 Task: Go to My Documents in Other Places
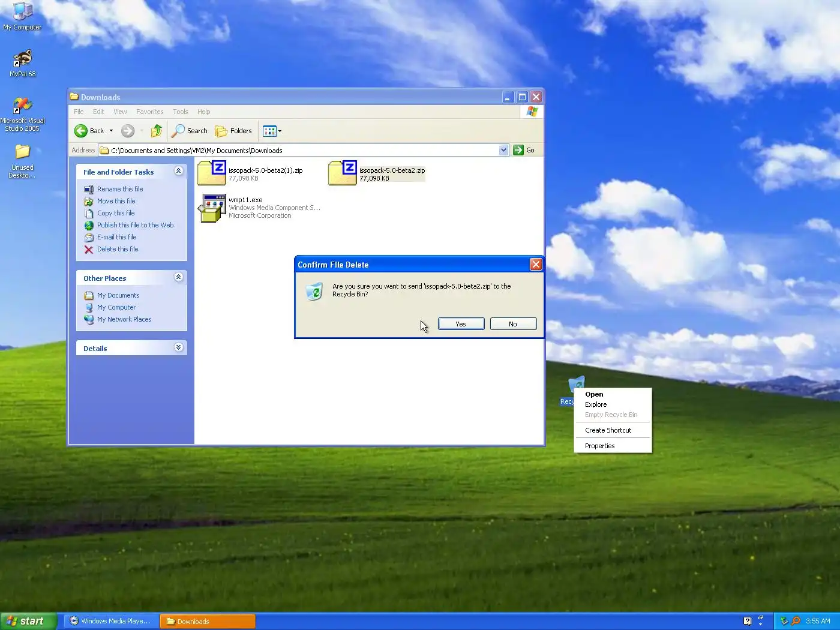click(118, 295)
